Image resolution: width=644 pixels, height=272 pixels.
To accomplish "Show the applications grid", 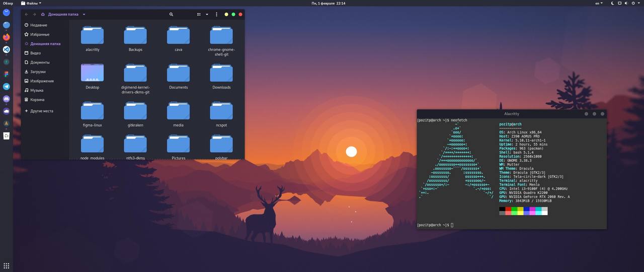I will click(7, 265).
